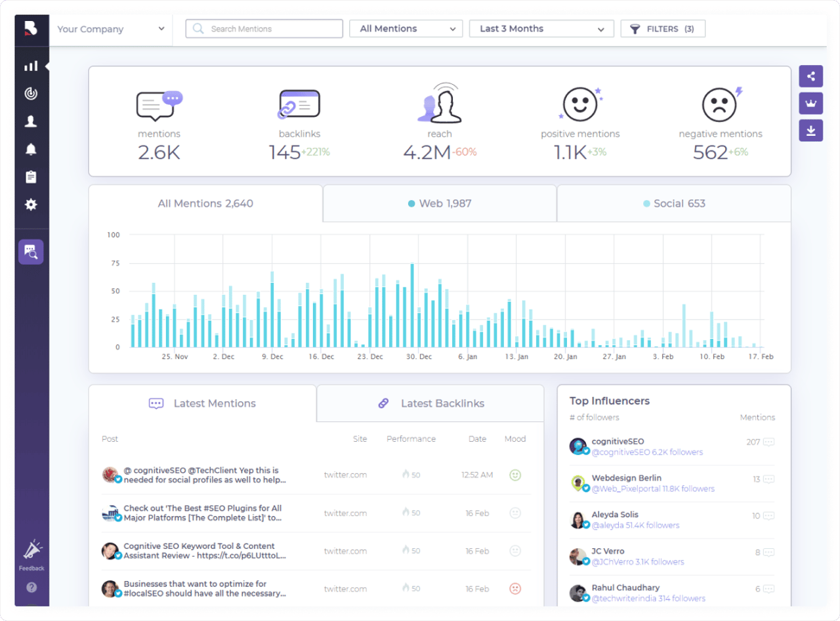Open the Last 3 Months date dropdown

coord(541,29)
